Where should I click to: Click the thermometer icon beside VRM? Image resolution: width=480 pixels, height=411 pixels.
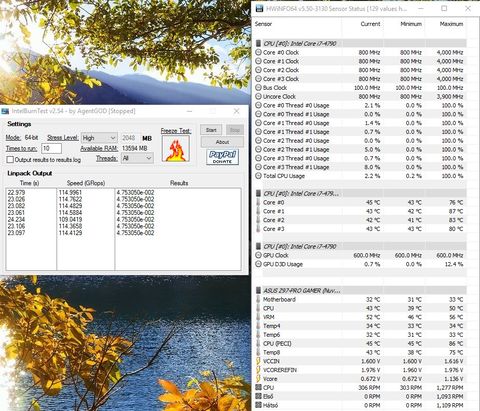(x=258, y=317)
